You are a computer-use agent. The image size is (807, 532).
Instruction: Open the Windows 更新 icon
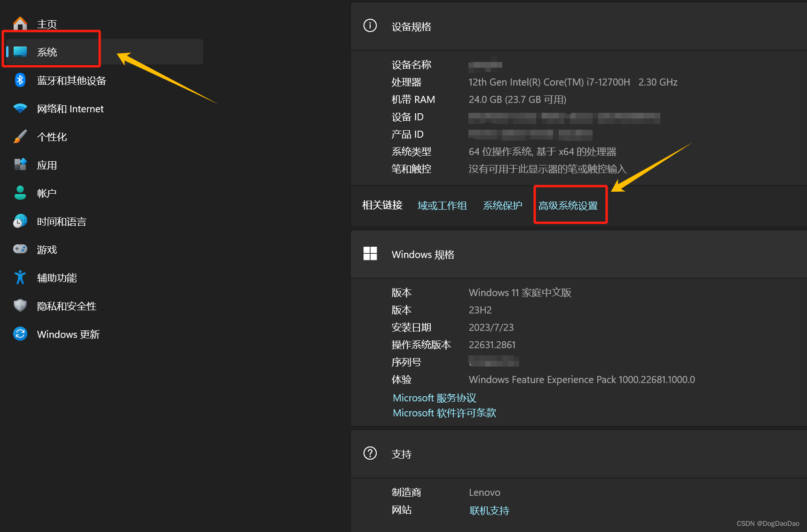[20, 334]
